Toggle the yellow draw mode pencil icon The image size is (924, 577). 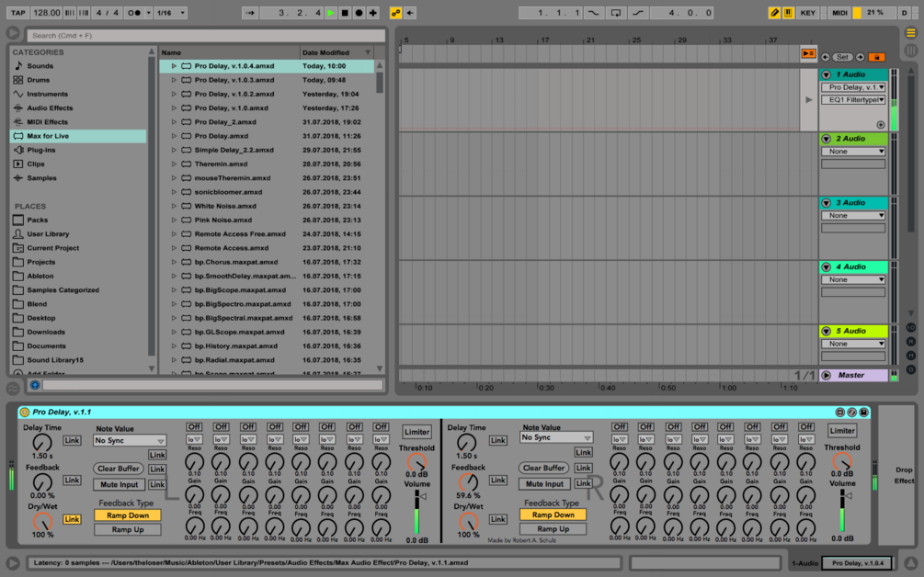tap(774, 12)
